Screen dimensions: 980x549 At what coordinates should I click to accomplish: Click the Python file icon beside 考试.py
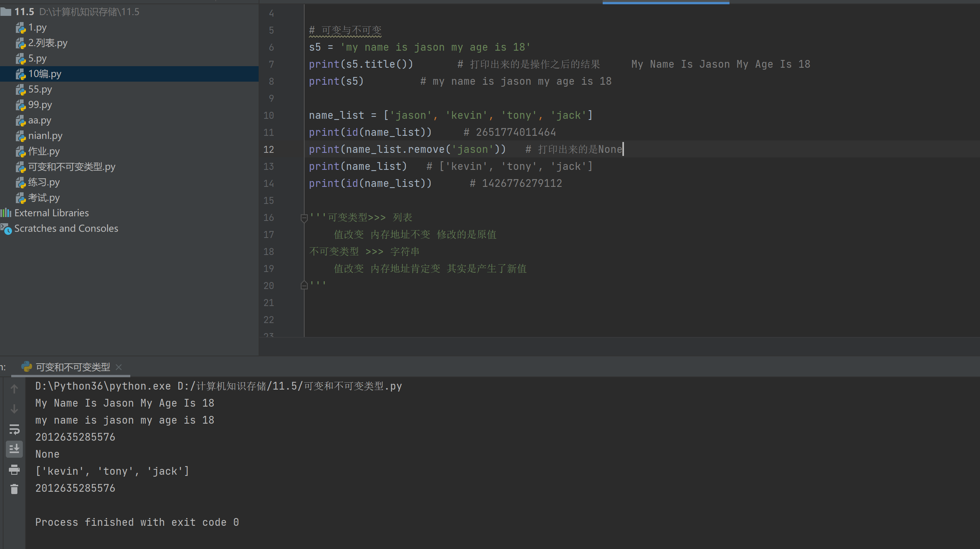[20, 198]
